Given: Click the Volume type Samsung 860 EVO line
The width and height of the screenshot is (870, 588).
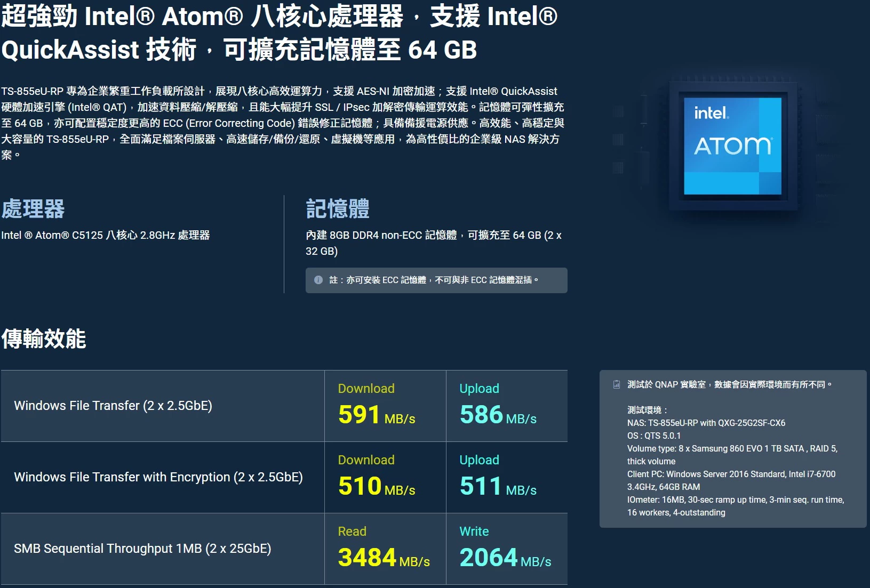Looking at the screenshot, I should (732, 455).
